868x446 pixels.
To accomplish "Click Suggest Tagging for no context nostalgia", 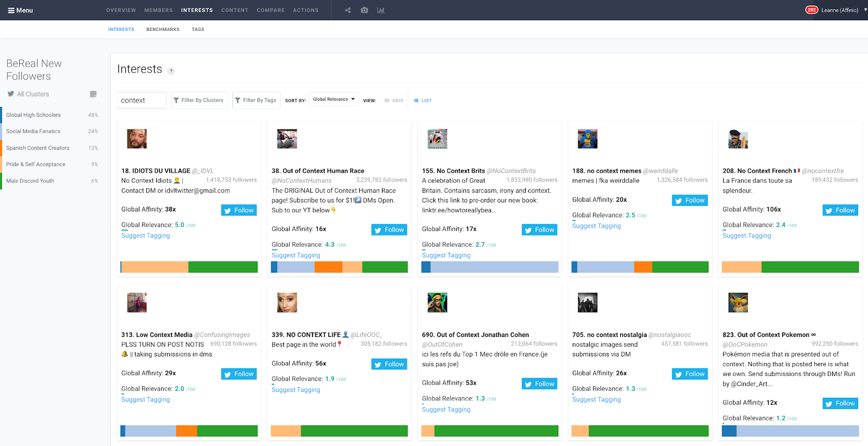I will coord(596,400).
